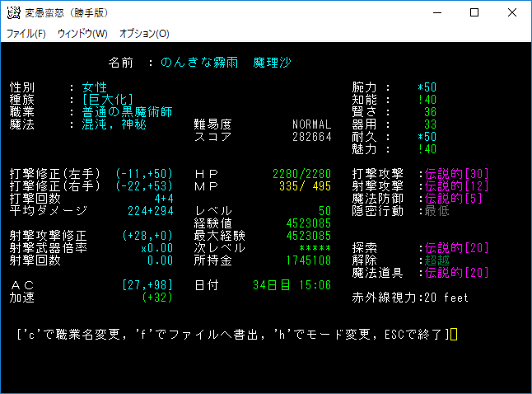Viewport: 532px width, 394px height.
Task: Click the AC value [27,+98]
Action: (147, 285)
